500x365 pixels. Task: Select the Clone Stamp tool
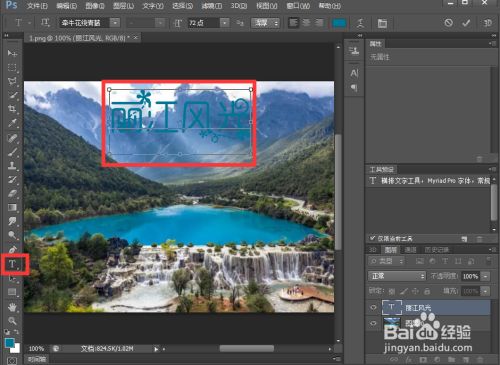12,166
